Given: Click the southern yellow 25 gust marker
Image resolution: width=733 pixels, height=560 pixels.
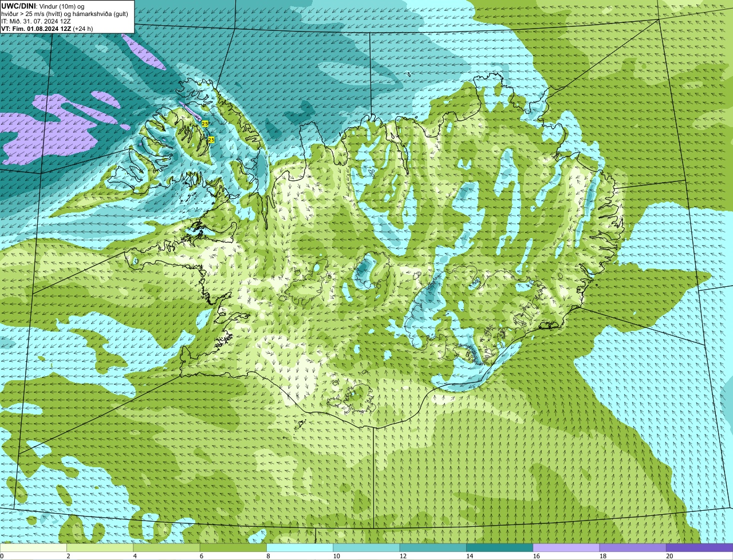Looking at the screenshot, I should [x=211, y=139].
